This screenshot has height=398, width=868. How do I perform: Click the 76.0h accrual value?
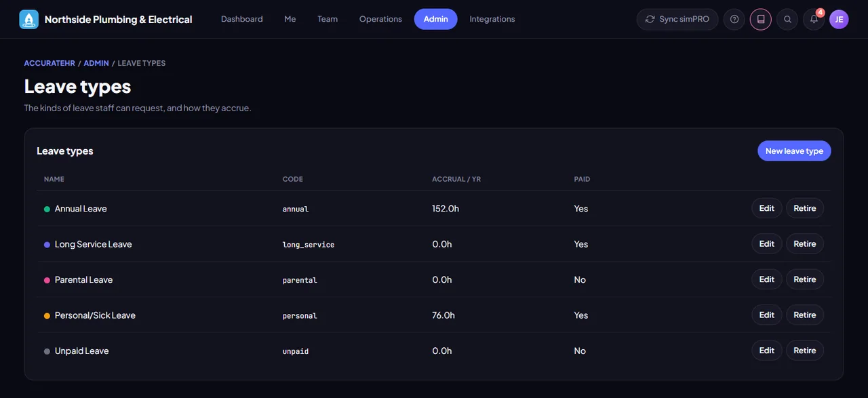click(x=443, y=315)
